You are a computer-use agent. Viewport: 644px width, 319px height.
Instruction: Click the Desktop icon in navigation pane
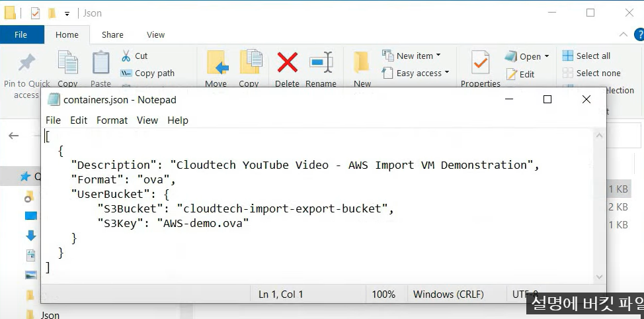tap(31, 216)
